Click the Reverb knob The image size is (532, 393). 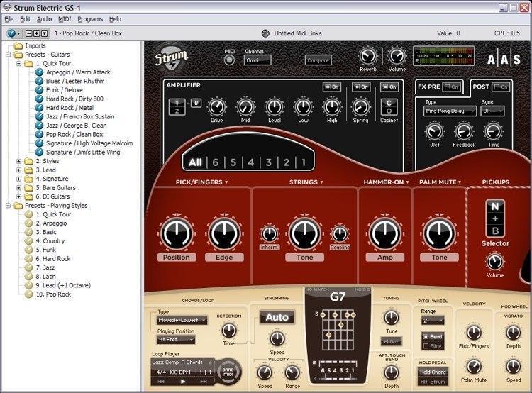pos(367,57)
